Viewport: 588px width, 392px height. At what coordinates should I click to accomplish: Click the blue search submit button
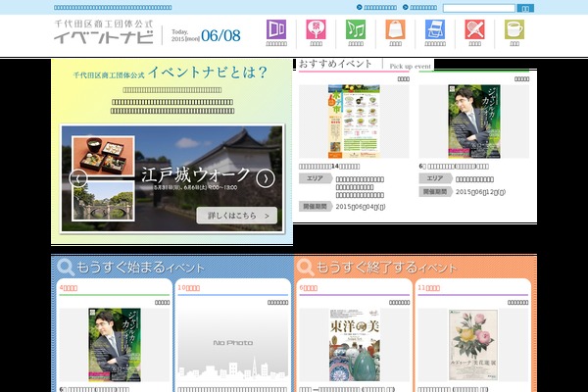(x=525, y=8)
